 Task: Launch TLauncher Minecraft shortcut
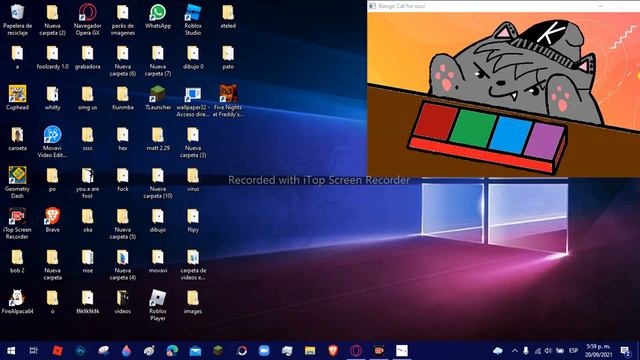[x=158, y=98]
